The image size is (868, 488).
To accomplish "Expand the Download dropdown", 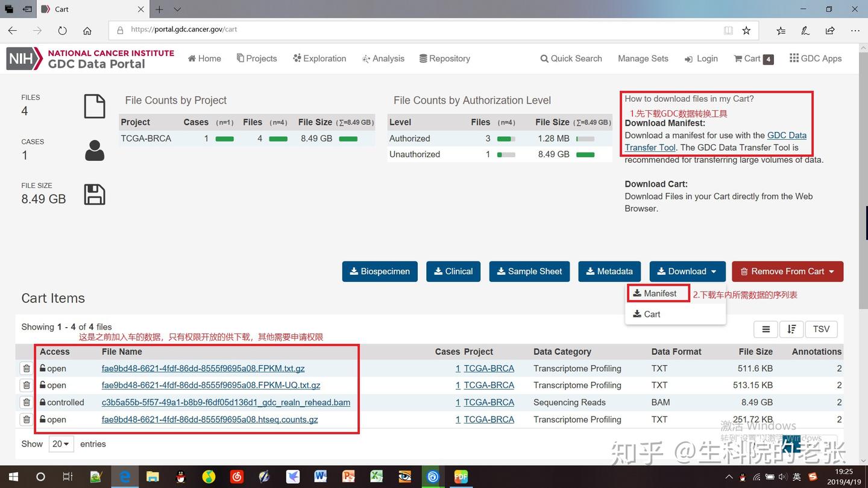I will click(x=687, y=271).
